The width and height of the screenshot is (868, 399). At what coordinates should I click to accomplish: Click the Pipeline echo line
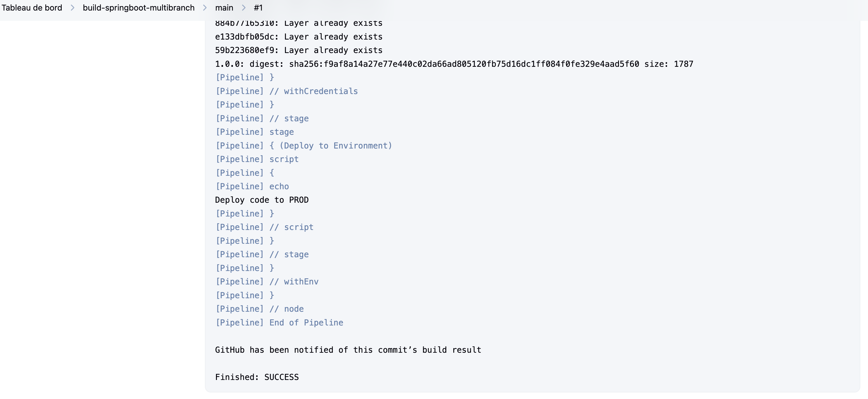tap(252, 186)
